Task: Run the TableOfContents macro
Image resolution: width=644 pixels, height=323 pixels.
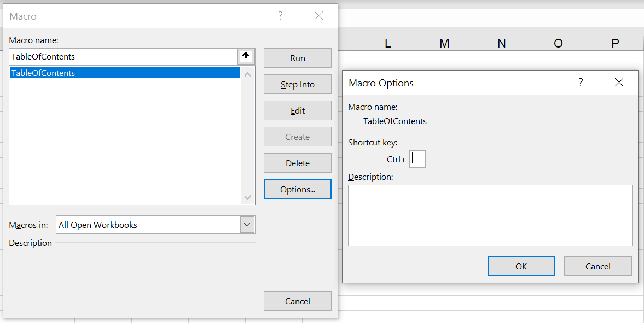Action: (x=297, y=58)
